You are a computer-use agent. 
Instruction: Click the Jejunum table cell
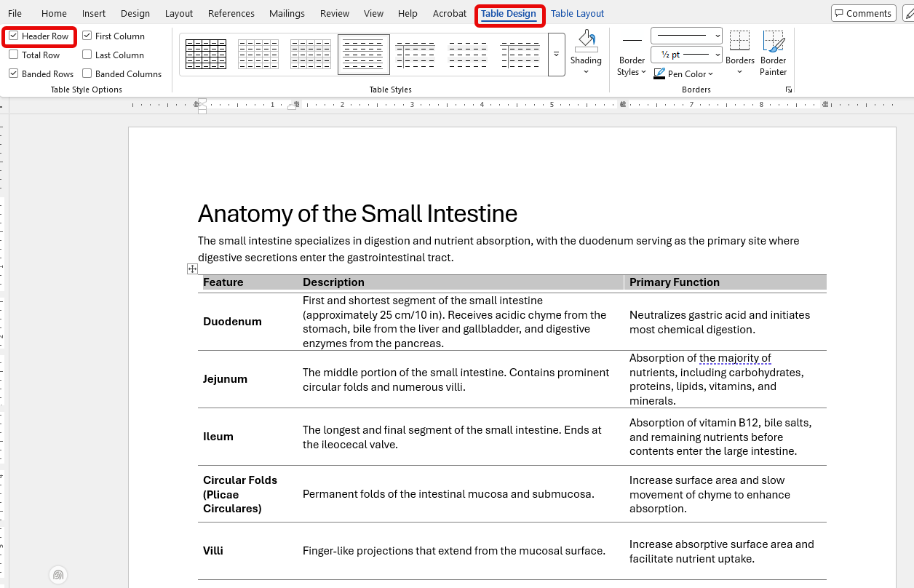247,379
